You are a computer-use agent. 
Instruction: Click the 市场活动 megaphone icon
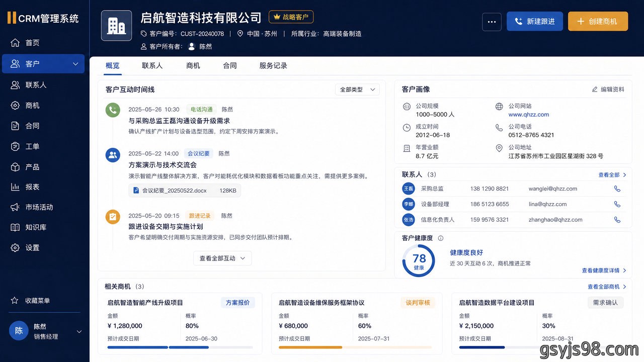(x=16, y=207)
